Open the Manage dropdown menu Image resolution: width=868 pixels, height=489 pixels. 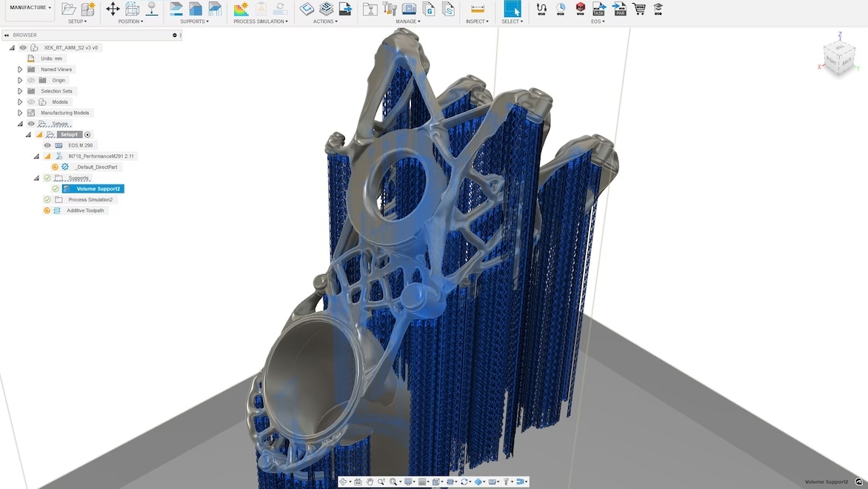[407, 21]
